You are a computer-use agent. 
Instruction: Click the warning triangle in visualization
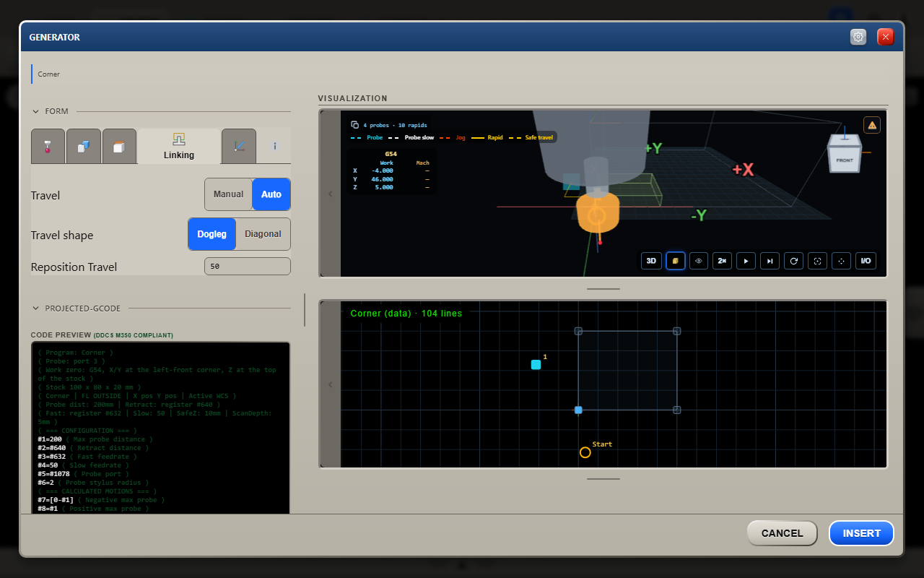coord(872,125)
